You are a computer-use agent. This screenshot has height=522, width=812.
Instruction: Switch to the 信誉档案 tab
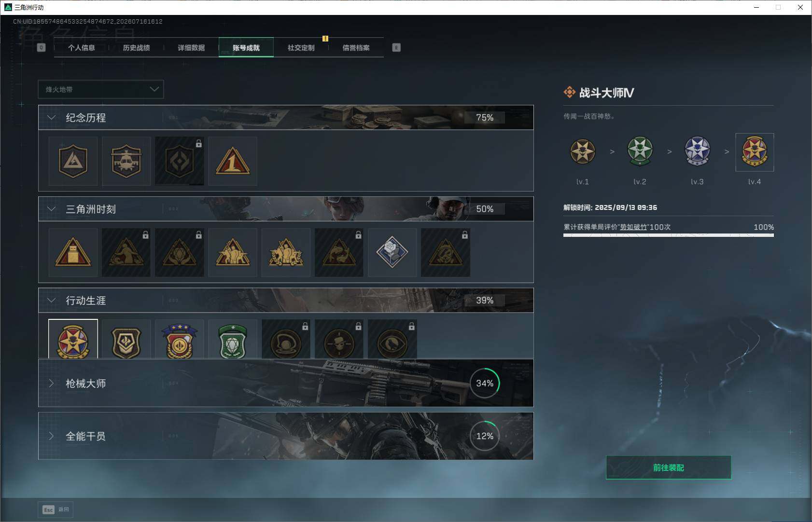click(x=356, y=47)
